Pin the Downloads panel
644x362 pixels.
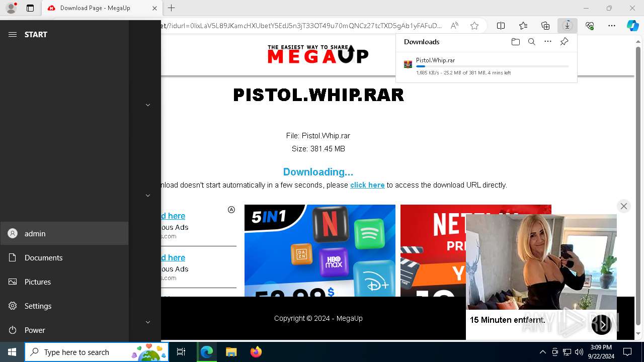(564, 42)
